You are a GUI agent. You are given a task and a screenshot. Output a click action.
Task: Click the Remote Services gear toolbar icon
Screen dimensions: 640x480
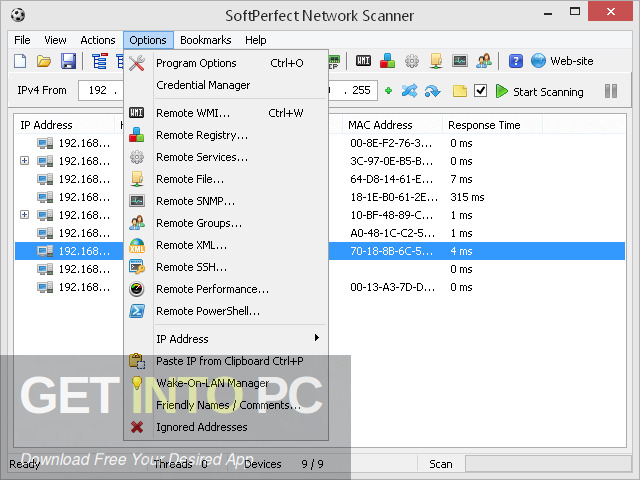pos(411,61)
